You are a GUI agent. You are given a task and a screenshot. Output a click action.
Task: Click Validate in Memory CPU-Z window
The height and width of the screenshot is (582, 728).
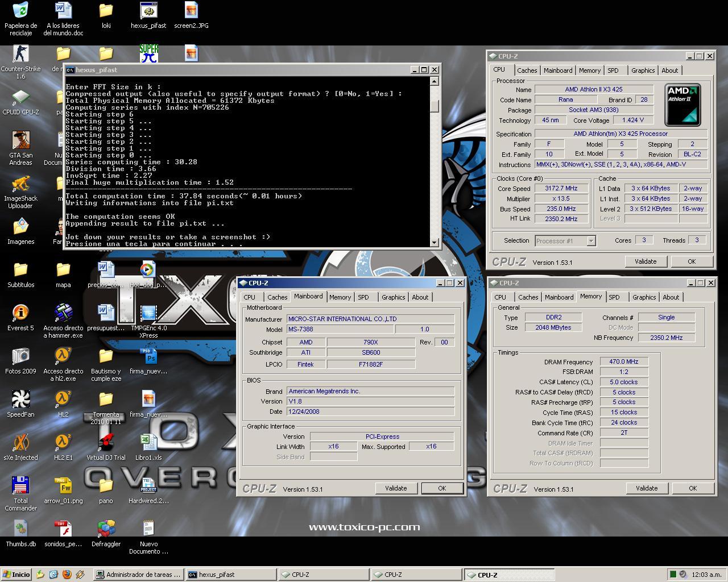click(647, 488)
